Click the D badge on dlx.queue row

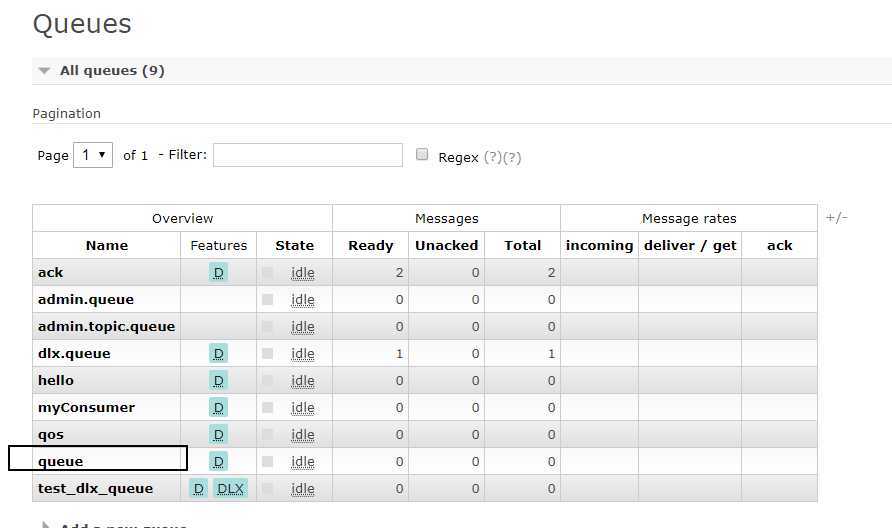(218, 353)
